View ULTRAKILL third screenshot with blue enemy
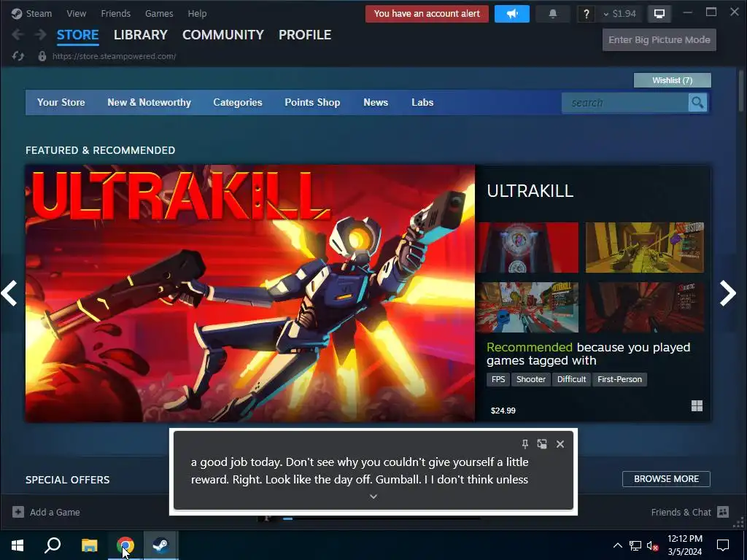Viewport: 747px width, 560px height. click(x=527, y=307)
